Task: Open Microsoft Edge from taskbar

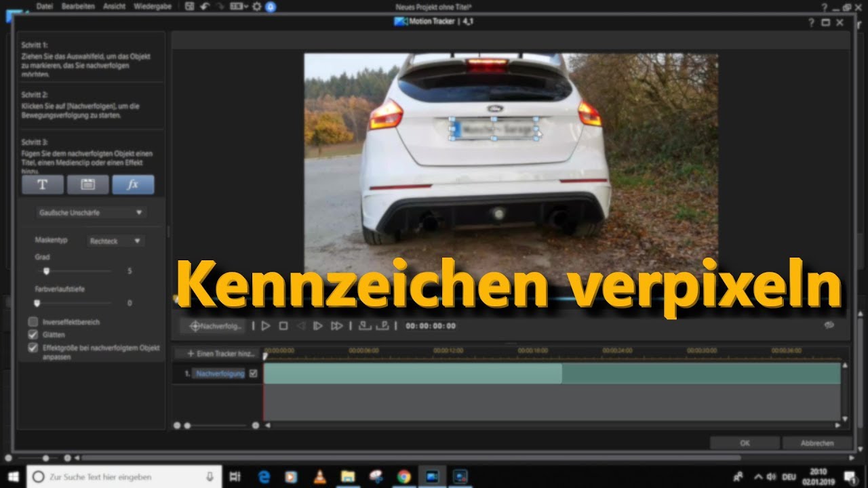Action: (263, 477)
